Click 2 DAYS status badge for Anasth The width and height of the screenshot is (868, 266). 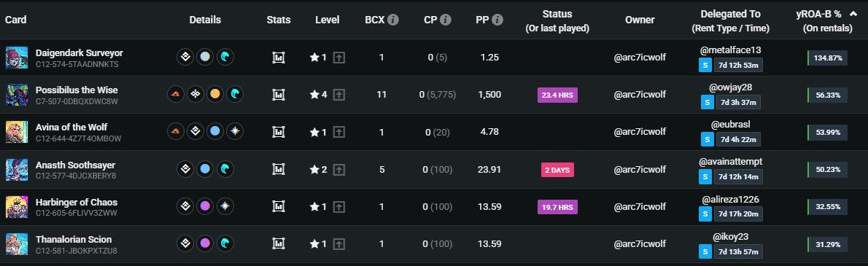tap(557, 169)
